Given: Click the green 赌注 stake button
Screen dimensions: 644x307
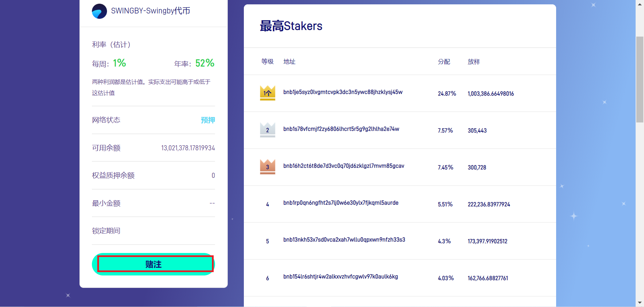Looking at the screenshot, I should (x=153, y=264).
